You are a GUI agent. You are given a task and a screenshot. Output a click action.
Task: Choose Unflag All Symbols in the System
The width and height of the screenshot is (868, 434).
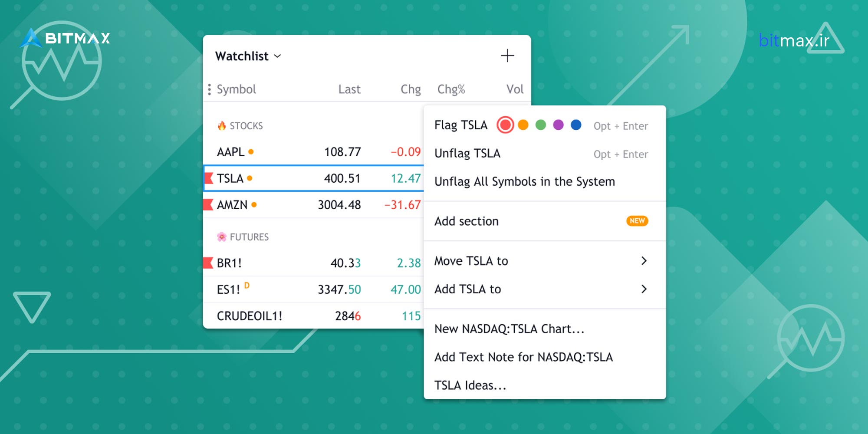click(545, 181)
